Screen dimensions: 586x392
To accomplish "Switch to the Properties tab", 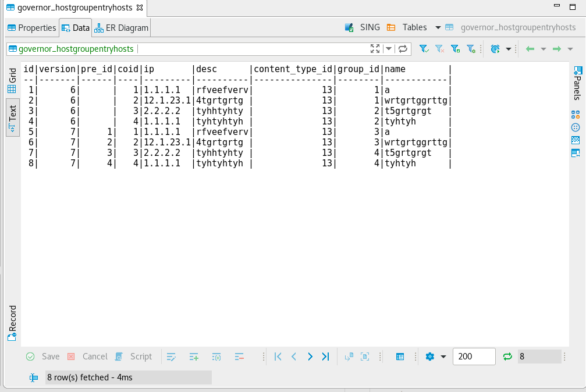I will (x=32, y=28).
